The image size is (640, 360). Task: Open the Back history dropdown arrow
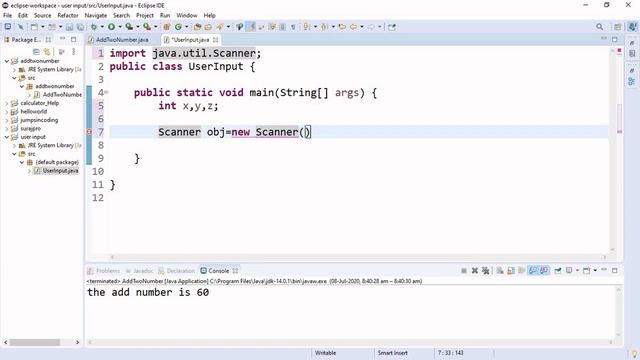(x=362, y=27)
